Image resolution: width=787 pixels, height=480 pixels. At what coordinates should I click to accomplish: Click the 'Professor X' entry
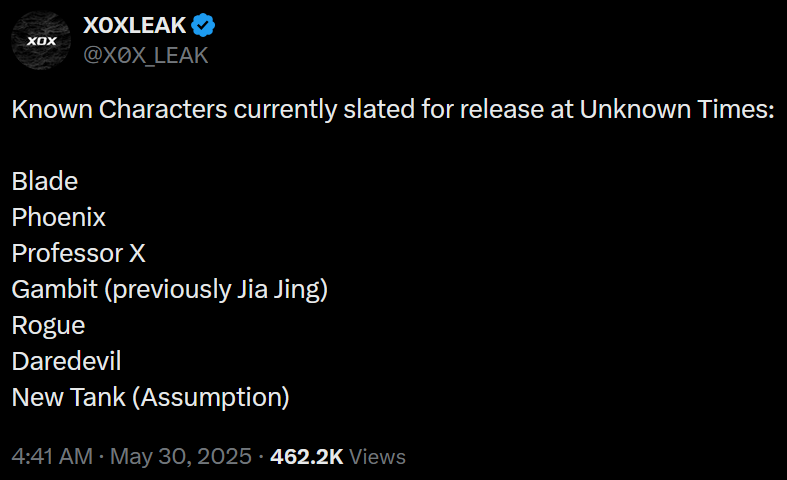(x=79, y=253)
